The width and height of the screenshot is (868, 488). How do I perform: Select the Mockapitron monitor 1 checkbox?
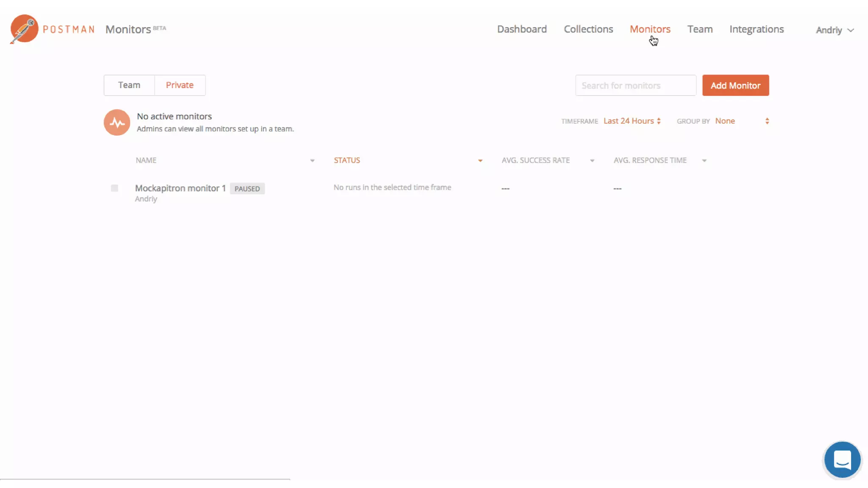pos(114,188)
